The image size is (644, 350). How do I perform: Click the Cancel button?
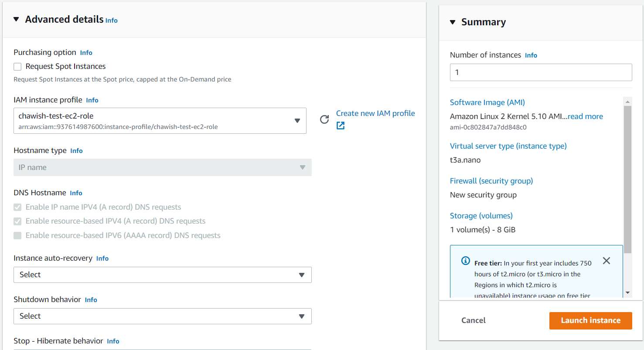pyautogui.click(x=473, y=320)
